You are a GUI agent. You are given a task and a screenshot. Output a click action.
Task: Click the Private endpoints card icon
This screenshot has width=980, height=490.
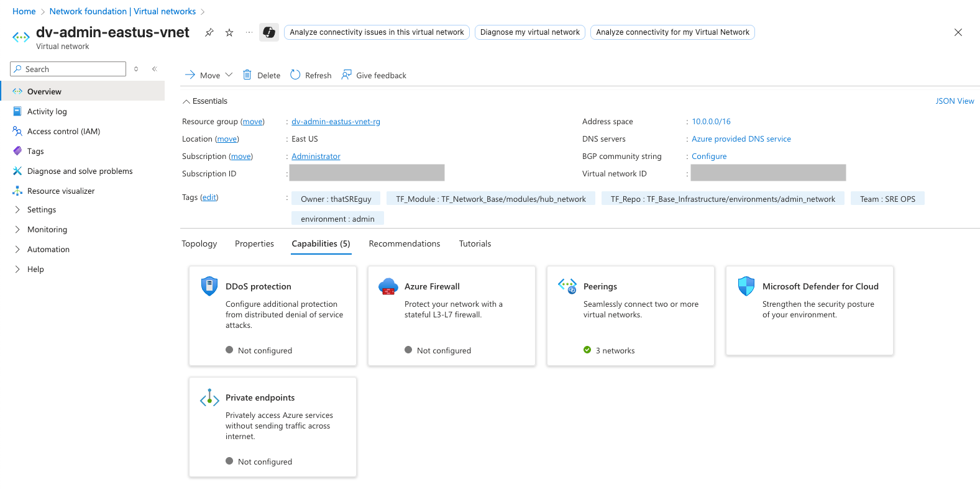(209, 397)
